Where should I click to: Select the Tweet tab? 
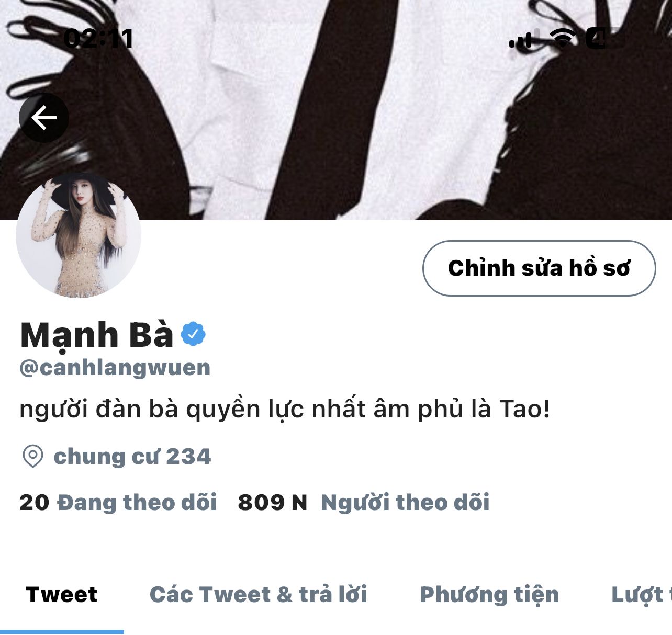pos(62,595)
